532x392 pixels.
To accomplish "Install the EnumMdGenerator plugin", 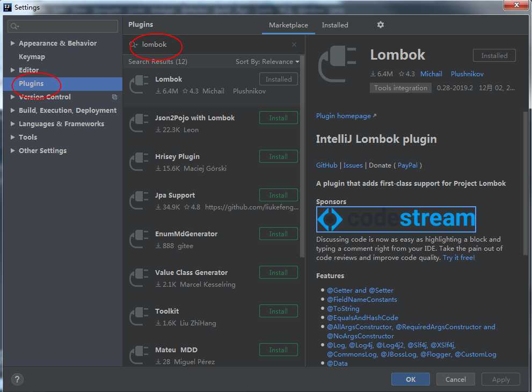I will click(279, 234).
